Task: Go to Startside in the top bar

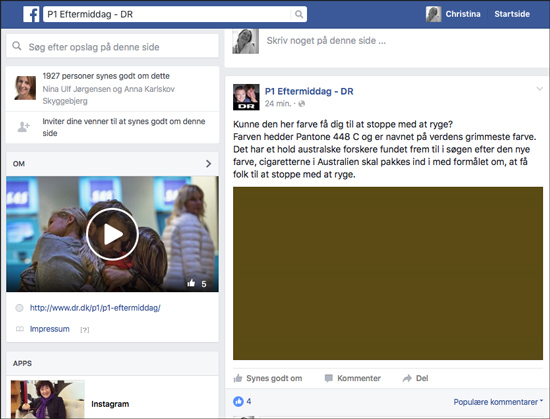Action: [512, 14]
